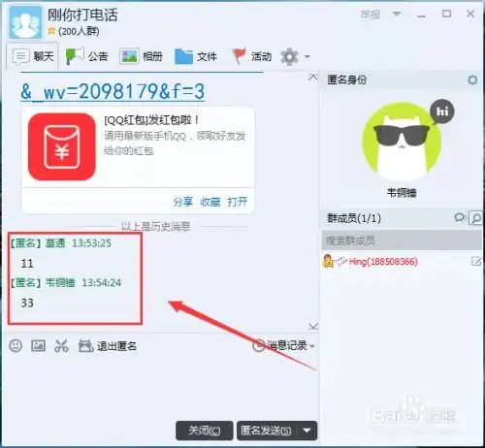The image size is (485, 448).
Task: Click the send picture icon
Action: coord(38,345)
